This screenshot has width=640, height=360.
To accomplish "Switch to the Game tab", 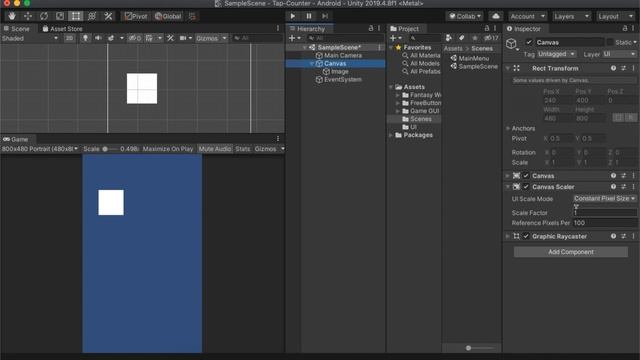I will tap(16, 139).
